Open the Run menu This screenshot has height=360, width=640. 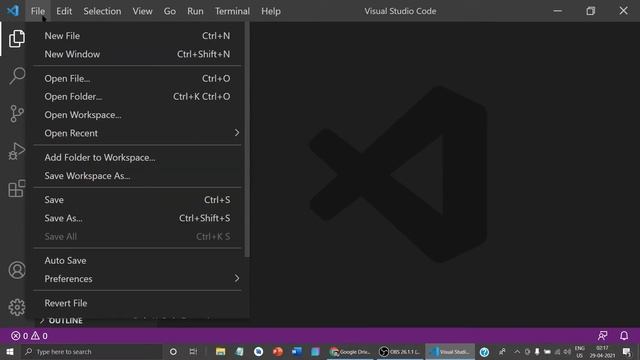tap(195, 11)
